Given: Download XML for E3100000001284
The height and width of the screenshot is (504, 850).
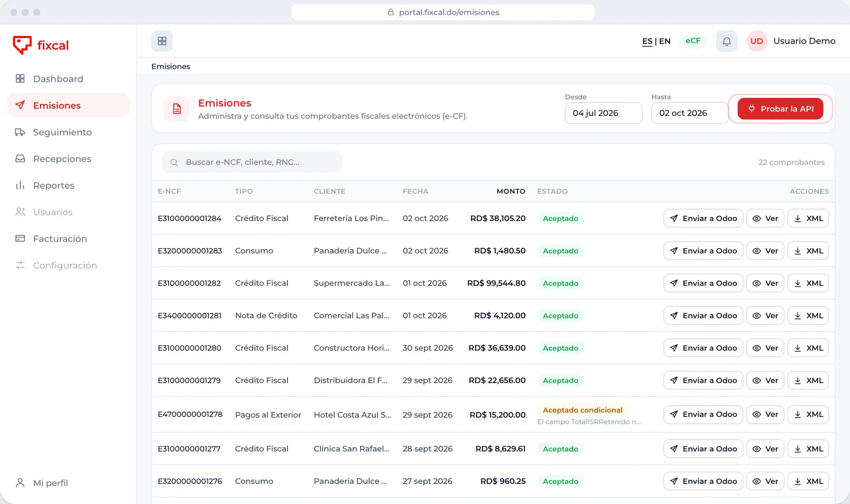Looking at the screenshot, I should (x=808, y=218).
